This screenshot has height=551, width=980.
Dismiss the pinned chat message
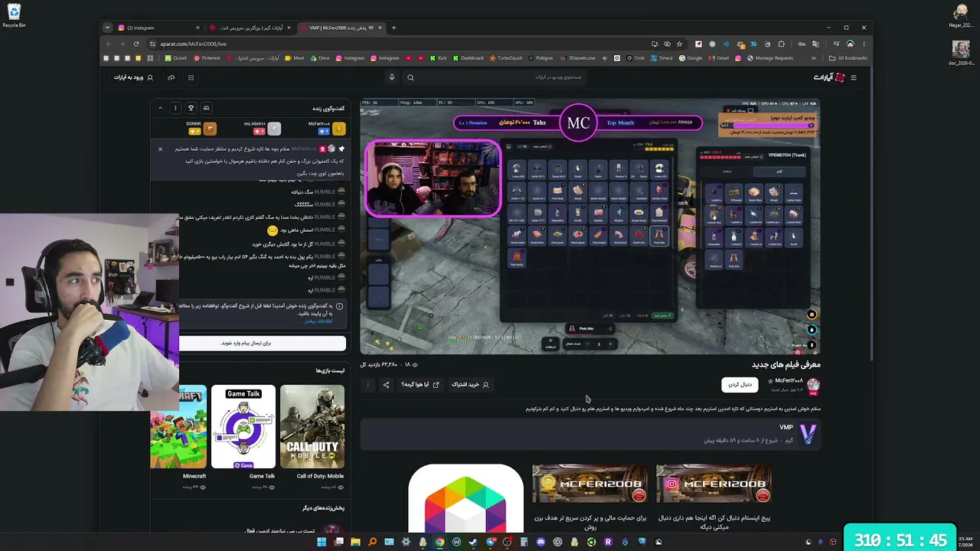click(160, 148)
